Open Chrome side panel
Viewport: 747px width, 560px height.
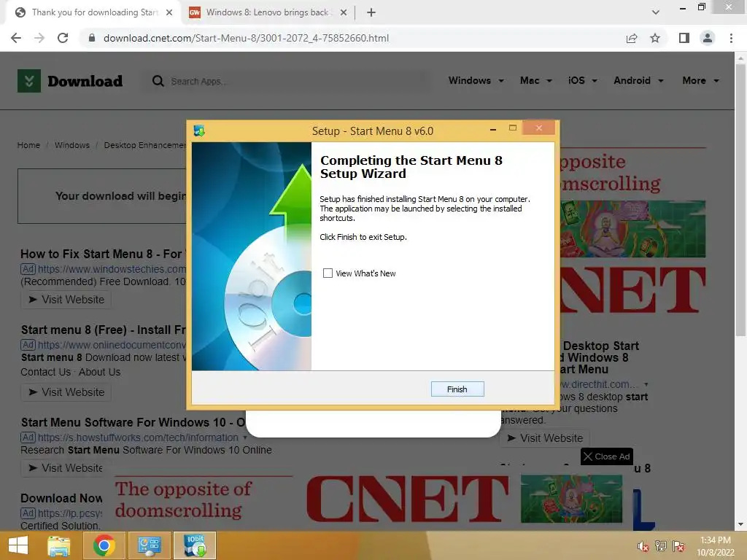tap(684, 38)
